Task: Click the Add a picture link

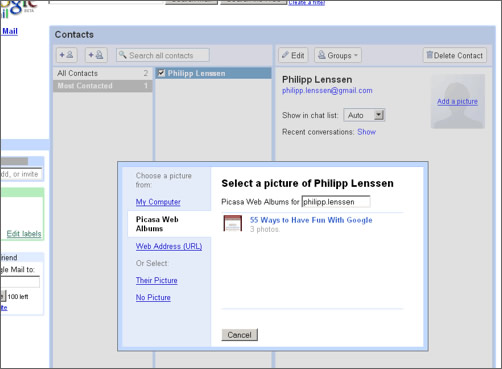Action: 457,101
